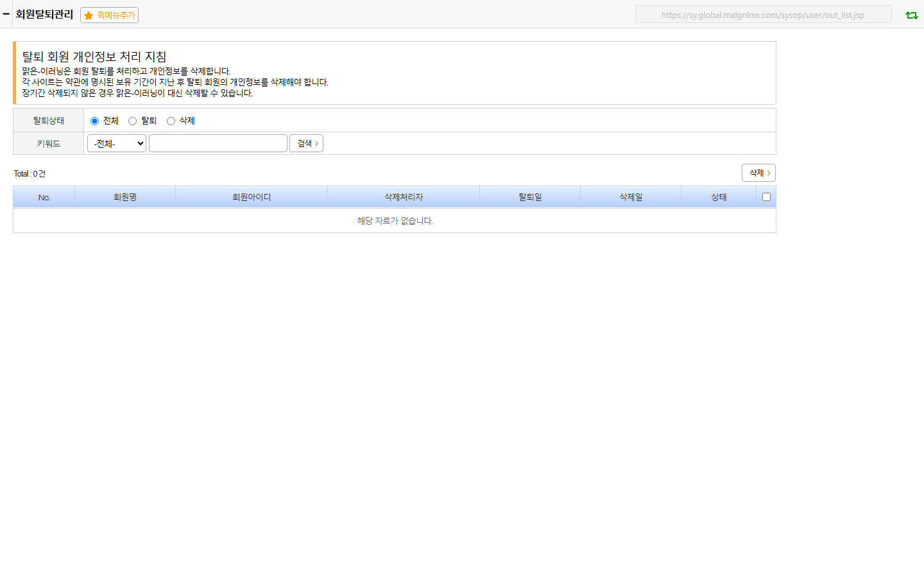The height and width of the screenshot is (578, 924).
Task: Select the 탈퇴 radio button
Action: tap(132, 121)
